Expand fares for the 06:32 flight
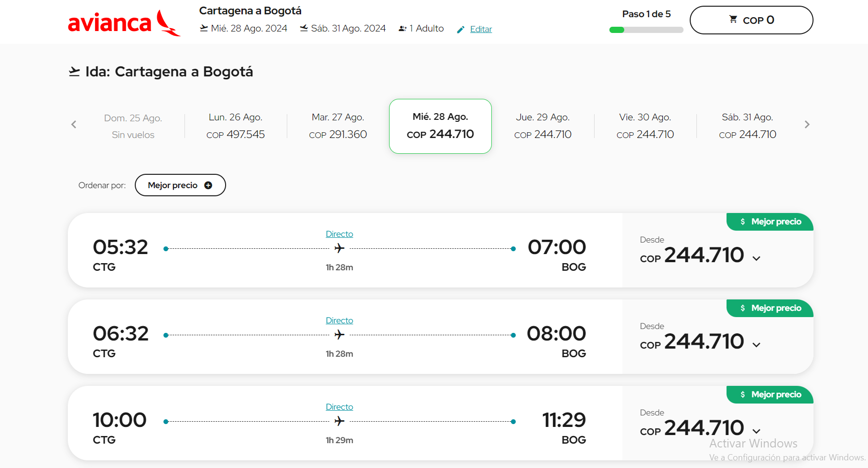 (756, 345)
